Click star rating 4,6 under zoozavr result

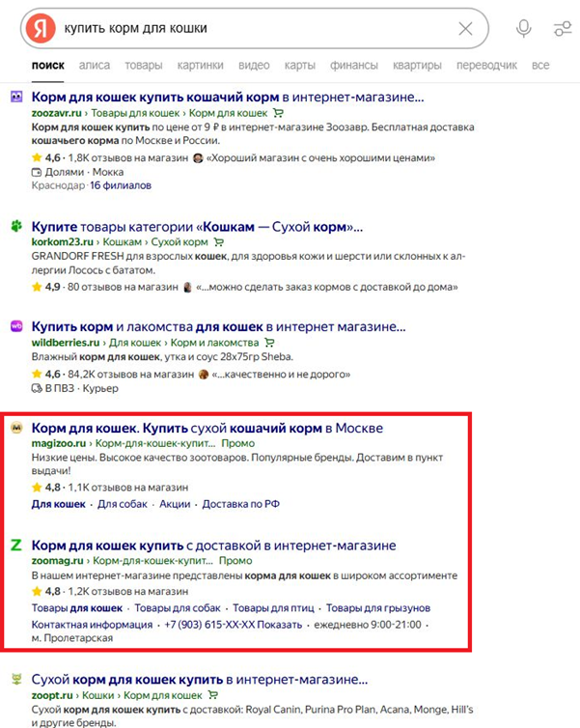click(46, 157)
